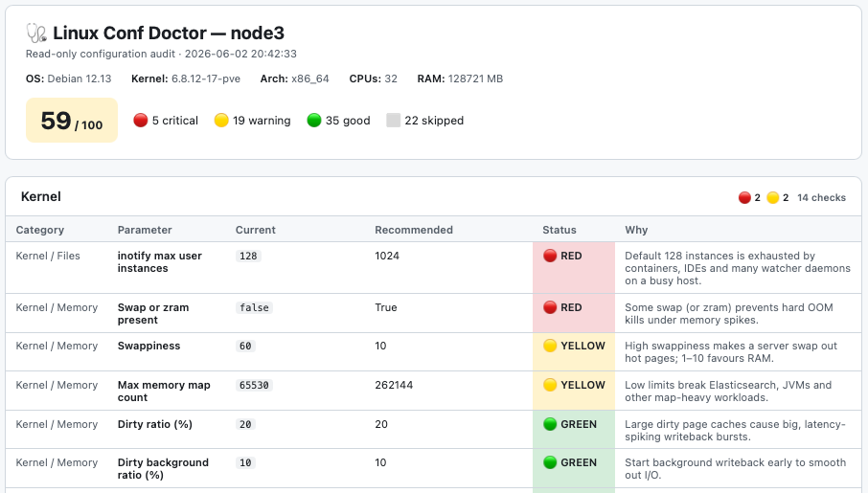Click the 14 checks label
This screenshot has width=868, height=493.
821,197
